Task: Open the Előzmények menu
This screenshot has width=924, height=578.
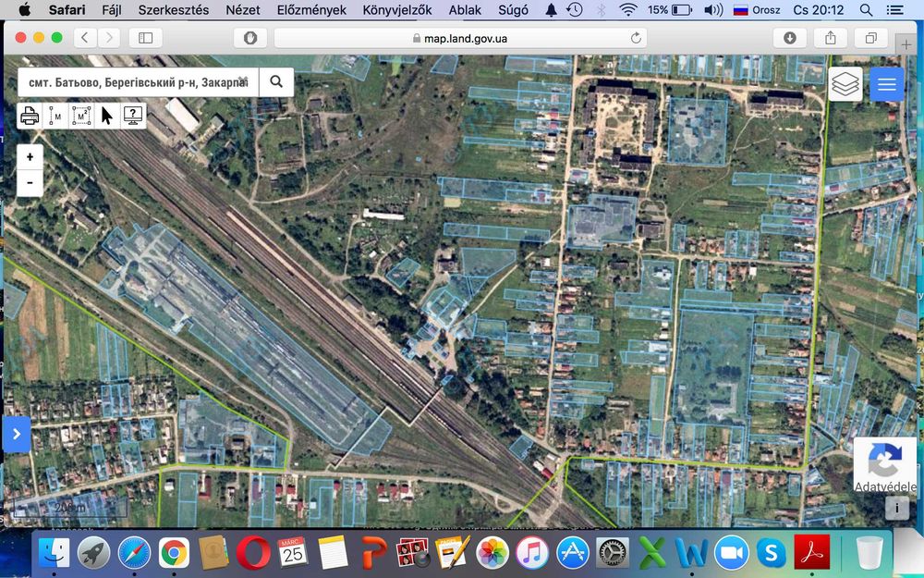Action: (311, 10)
